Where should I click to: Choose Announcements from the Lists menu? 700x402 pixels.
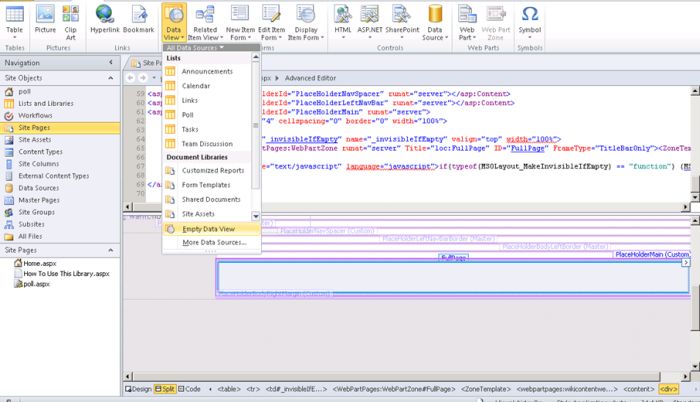[207, 72]
